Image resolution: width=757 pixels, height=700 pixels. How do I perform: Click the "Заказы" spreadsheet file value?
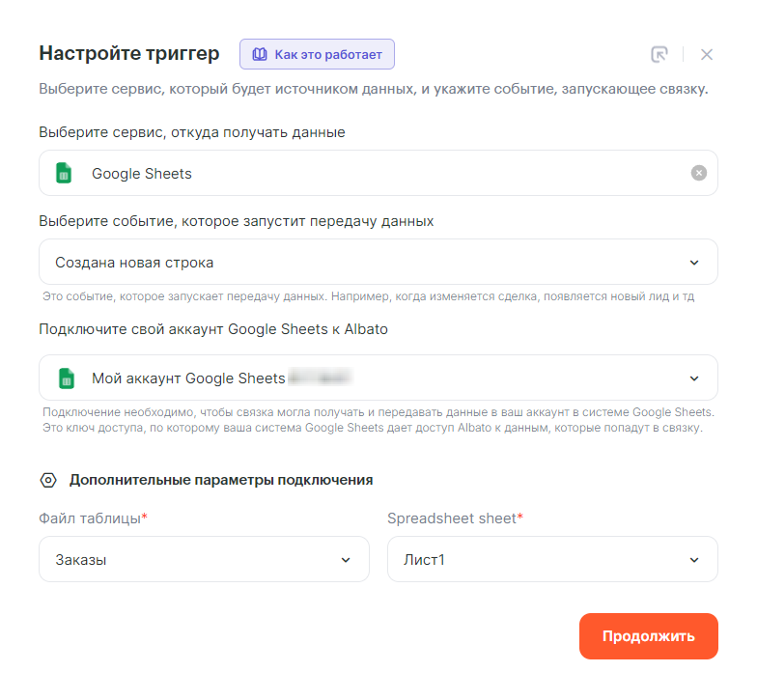point(81,560)
